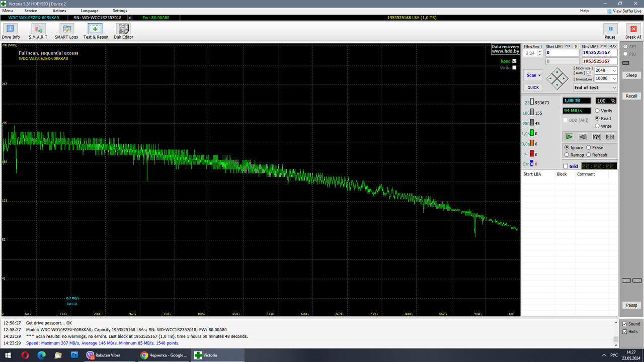Click the green 1,0s block indicator
Screen dimensions: 644x362
[x=532, y=133]
